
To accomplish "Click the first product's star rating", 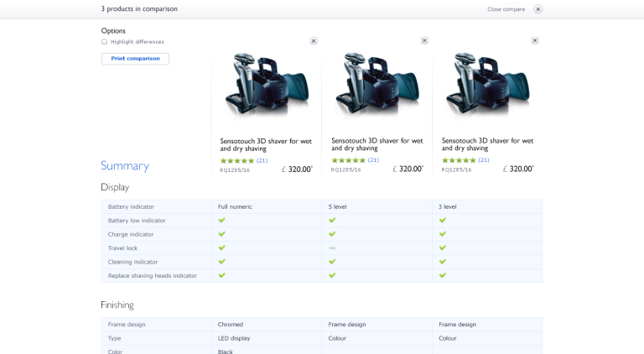I will pyautogui.click(x=237, y=160).
